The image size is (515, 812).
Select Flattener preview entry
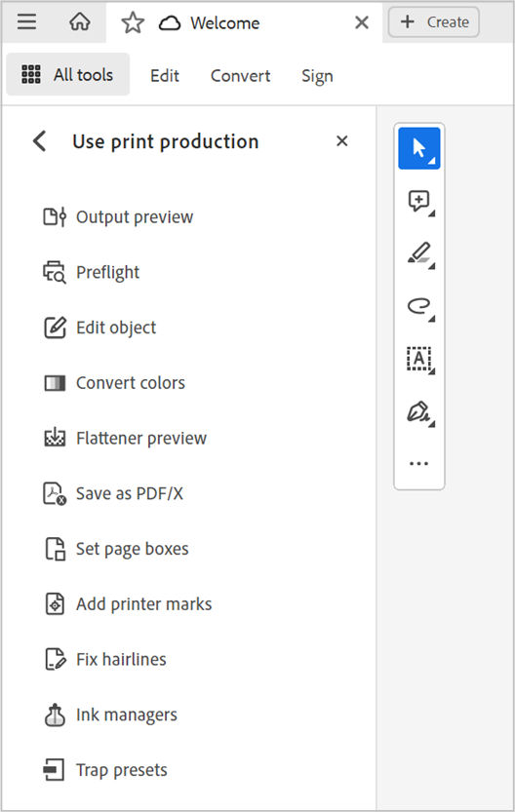tap(141, 439)
